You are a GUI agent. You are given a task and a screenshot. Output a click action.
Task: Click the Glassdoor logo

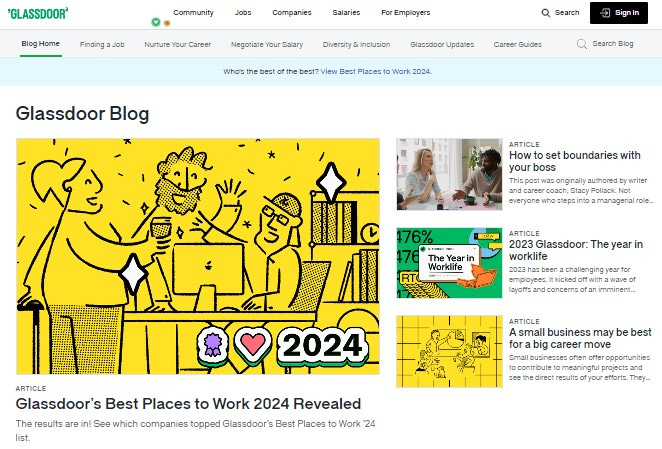38,14
